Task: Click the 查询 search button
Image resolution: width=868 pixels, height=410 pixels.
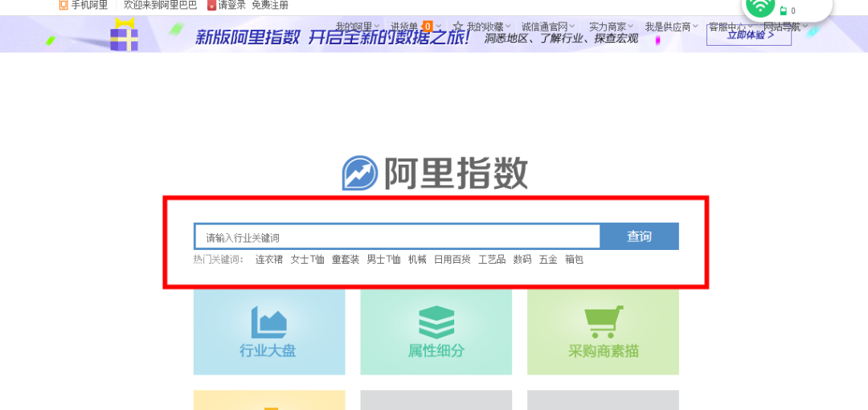Action: point(640,236)
